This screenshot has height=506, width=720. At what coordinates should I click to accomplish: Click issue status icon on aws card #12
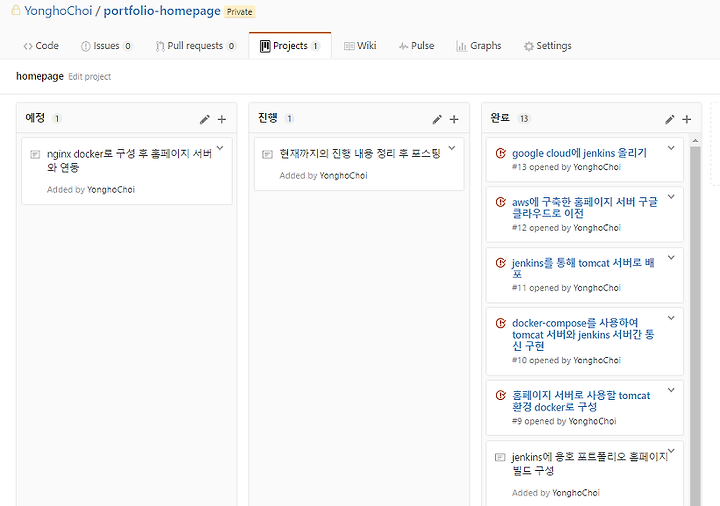pos(501,202)
